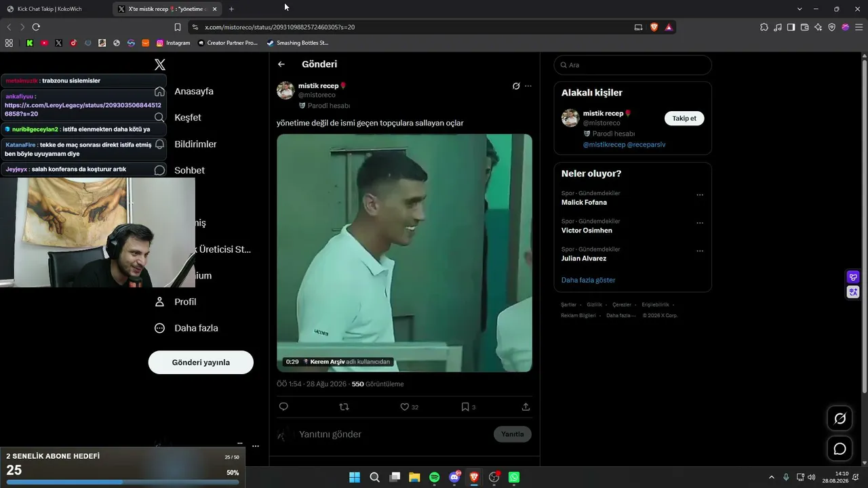Open the YouTube bookmark icon
The height and width of the screenshot is (488, 868).
tap(44, 43)
